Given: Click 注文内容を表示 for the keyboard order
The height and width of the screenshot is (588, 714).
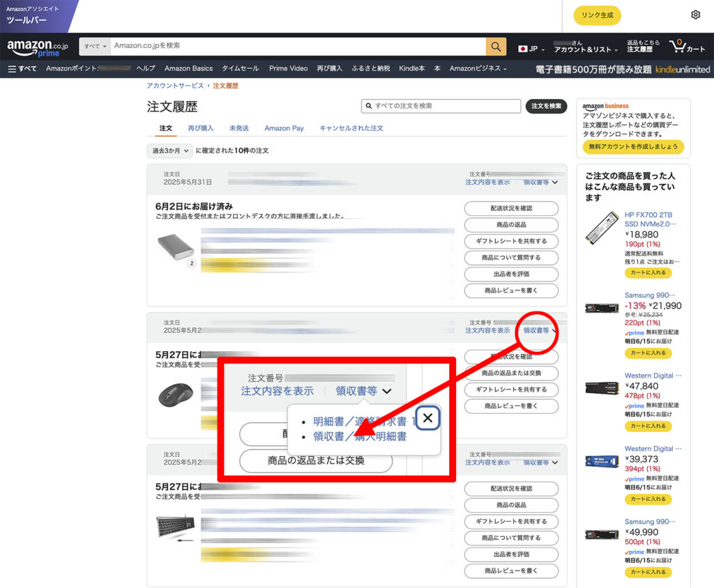Looking at the screenshot, I should click(487, 463).
